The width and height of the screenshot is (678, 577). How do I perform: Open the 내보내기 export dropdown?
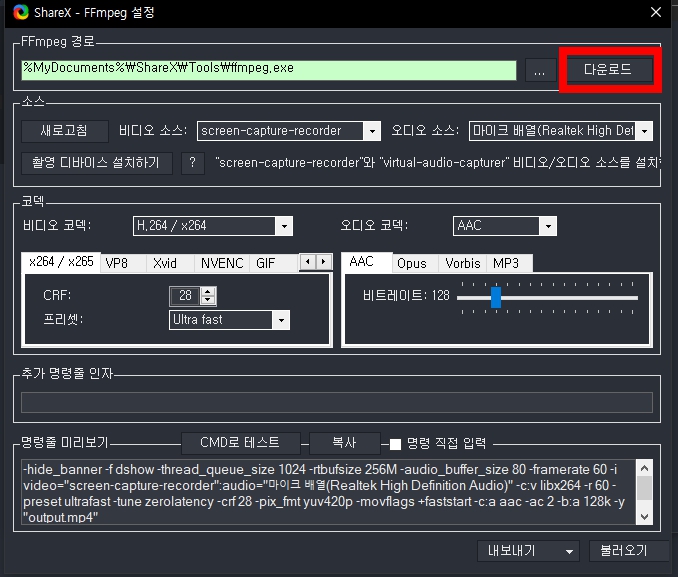click(528, 551)
